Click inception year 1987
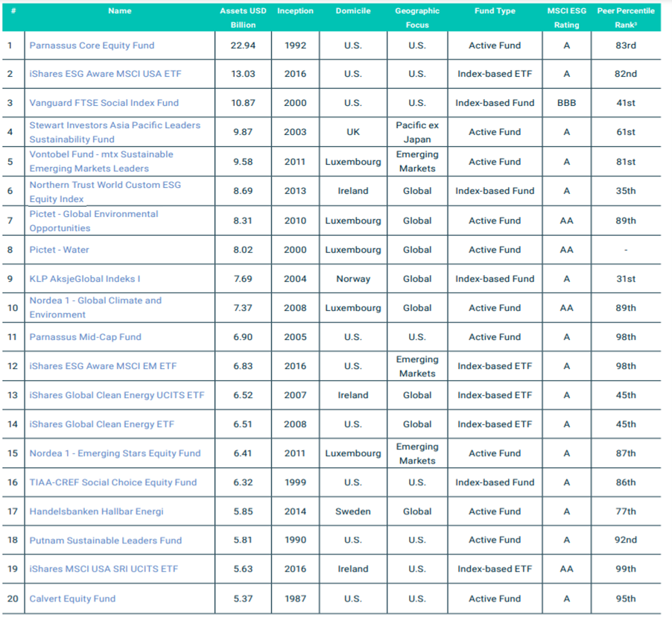672x618 pixels. pos(295,599)
